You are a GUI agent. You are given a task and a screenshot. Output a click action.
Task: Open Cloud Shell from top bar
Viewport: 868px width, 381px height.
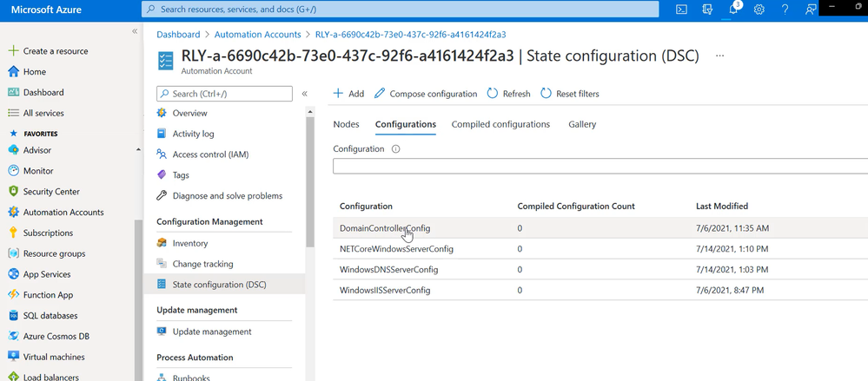click(682, 10)
